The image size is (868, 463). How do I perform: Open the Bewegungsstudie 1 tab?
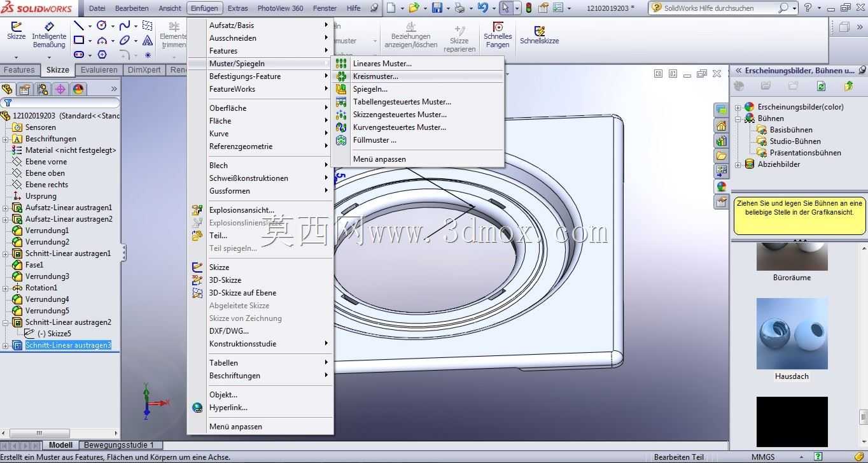pos(119,445)
